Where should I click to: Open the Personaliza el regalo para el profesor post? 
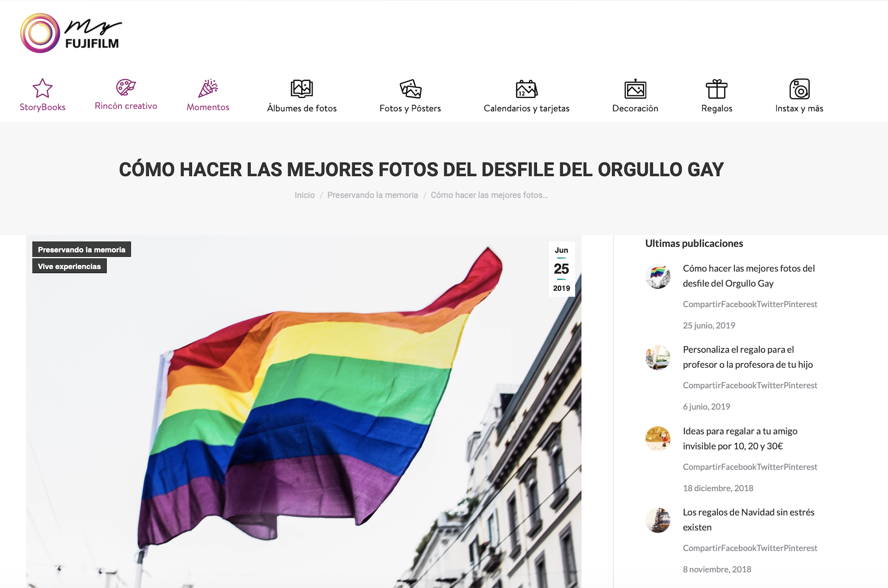click(748, 357)
